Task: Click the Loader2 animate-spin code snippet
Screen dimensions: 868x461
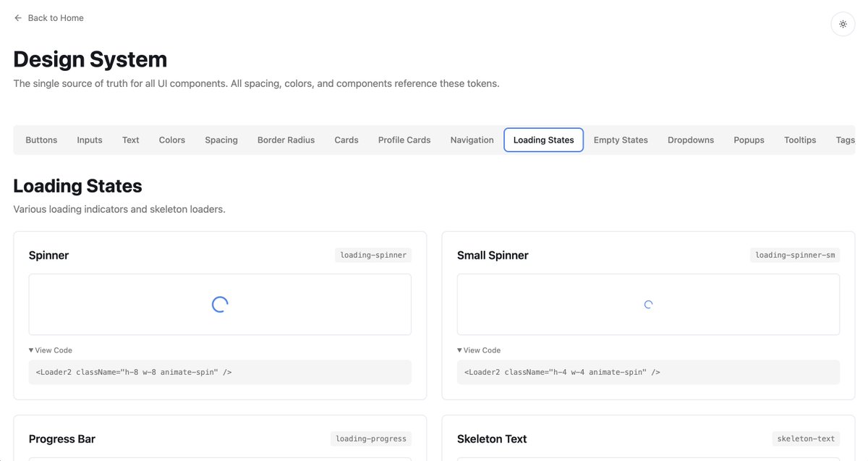Action: point(132,371)
